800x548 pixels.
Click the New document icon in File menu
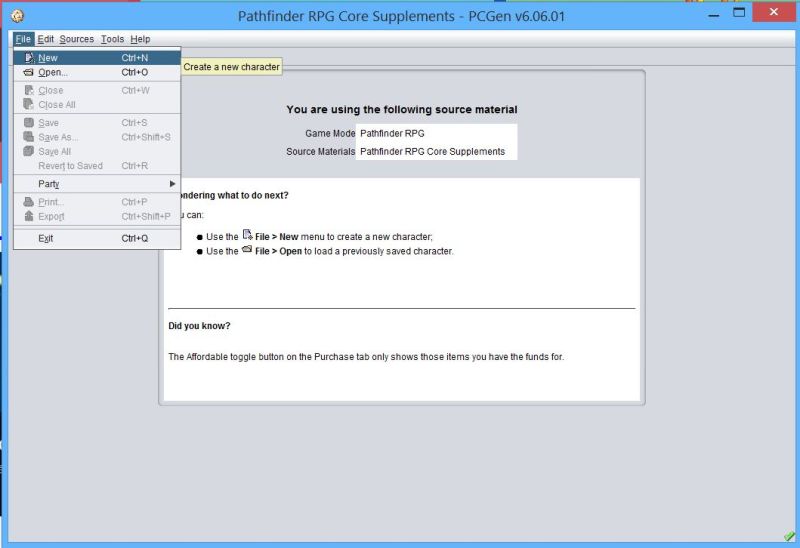click(x=29, y=58)
